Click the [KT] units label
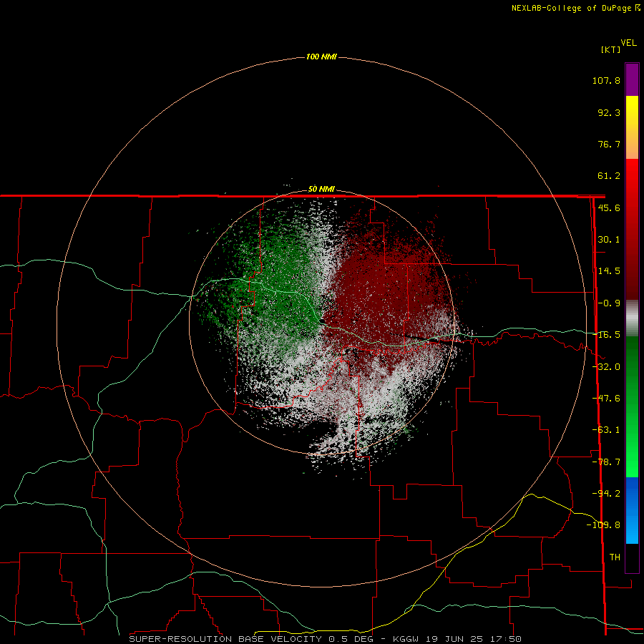The width and height of the screenshot is (644, 644). 611,49
